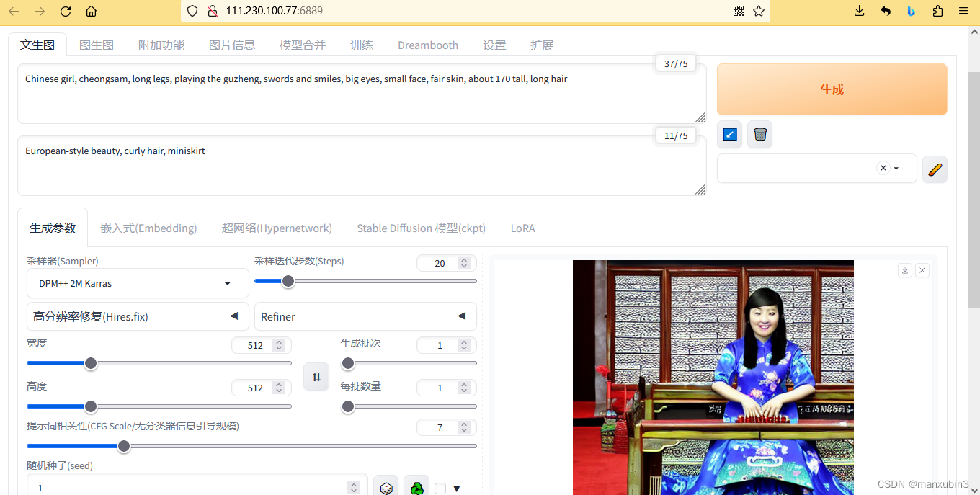Toggle the extra seed checkbox

pos(440,489)
